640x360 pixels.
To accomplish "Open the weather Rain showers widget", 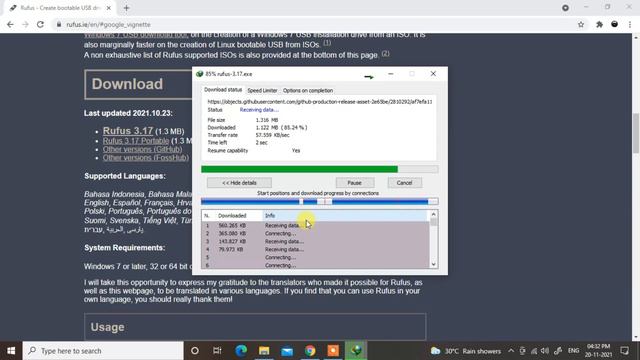I will pos(466,351).
